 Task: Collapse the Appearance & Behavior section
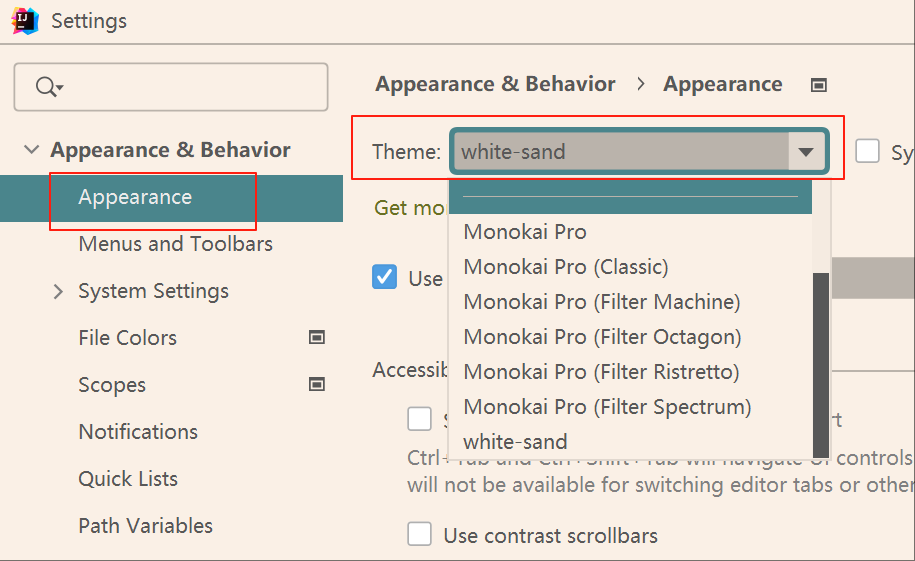[x=32, y=151]
